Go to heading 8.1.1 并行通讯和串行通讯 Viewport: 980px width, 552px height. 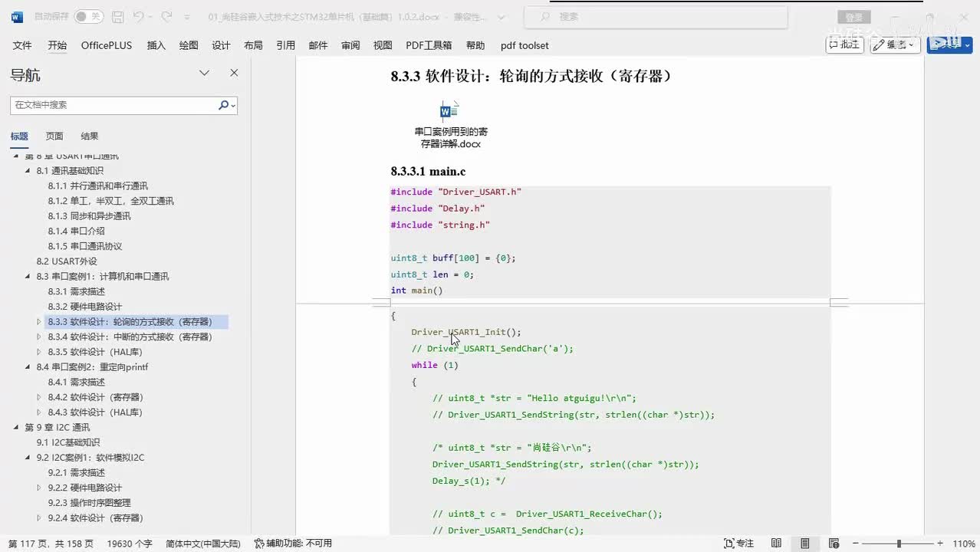98,186
